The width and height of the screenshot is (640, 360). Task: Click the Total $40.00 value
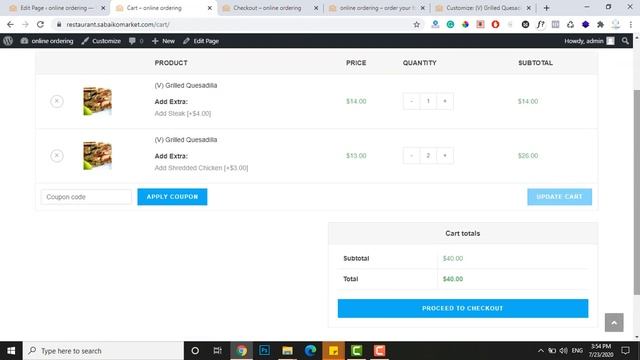(x=453, y=279)
